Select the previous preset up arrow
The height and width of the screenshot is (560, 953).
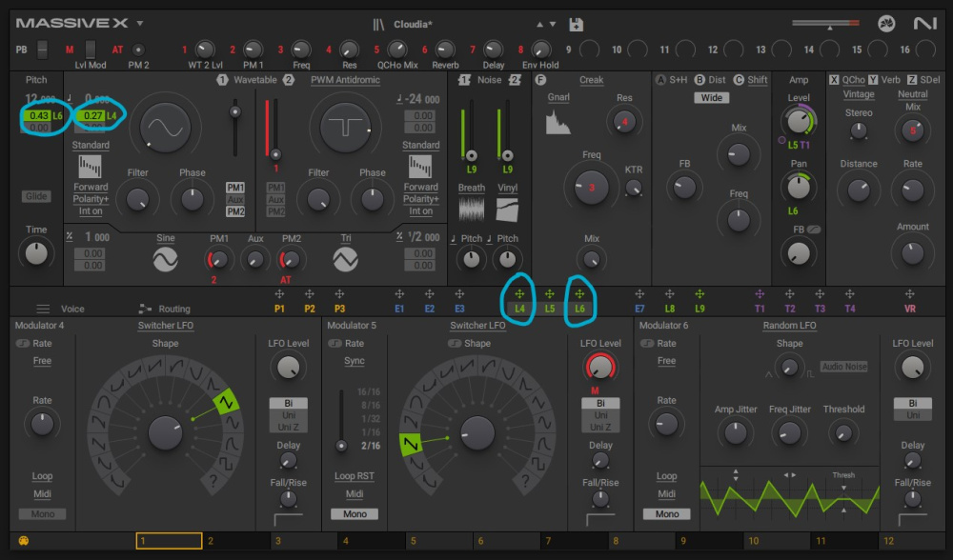539,25
